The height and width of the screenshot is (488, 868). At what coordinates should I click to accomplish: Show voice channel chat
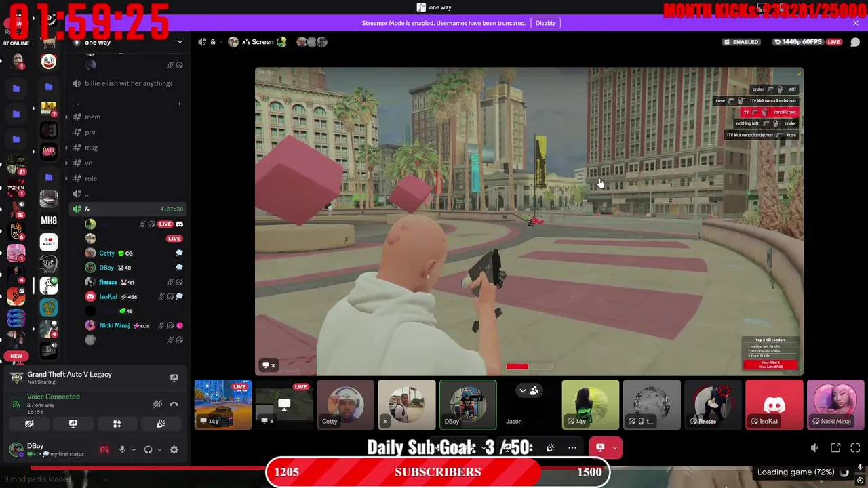855,42
